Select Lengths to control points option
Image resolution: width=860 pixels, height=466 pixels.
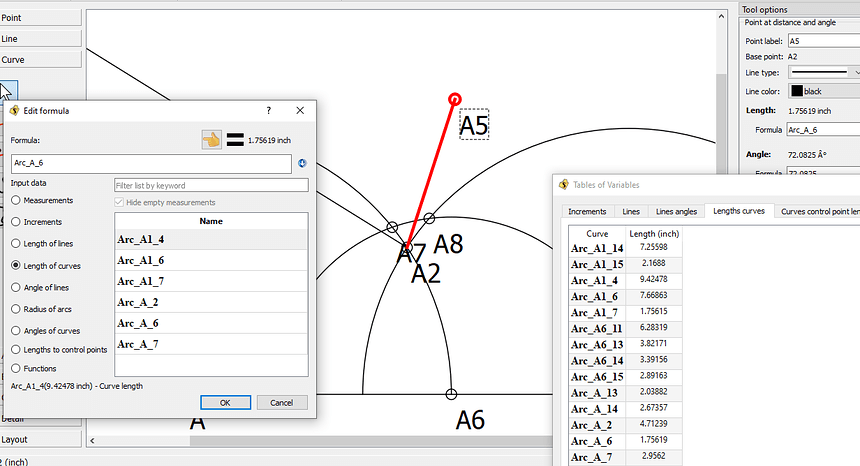16,349
